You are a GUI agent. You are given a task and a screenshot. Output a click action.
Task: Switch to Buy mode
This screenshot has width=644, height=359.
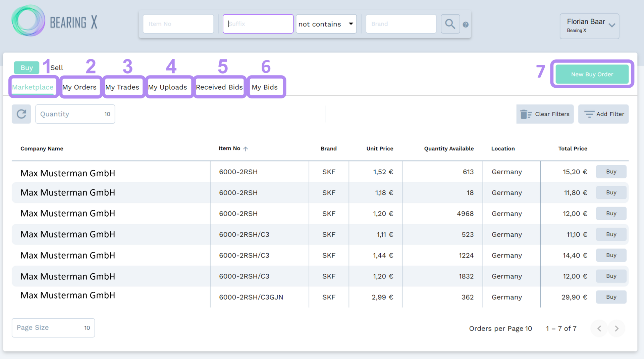click(27, 68)
